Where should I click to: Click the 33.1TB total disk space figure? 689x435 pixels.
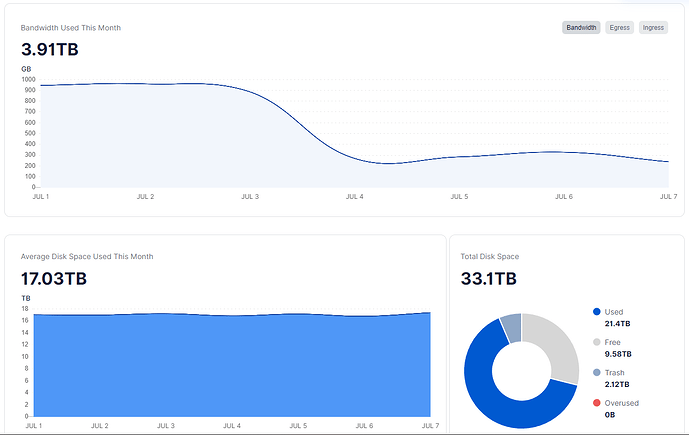[x=488, y=278]
